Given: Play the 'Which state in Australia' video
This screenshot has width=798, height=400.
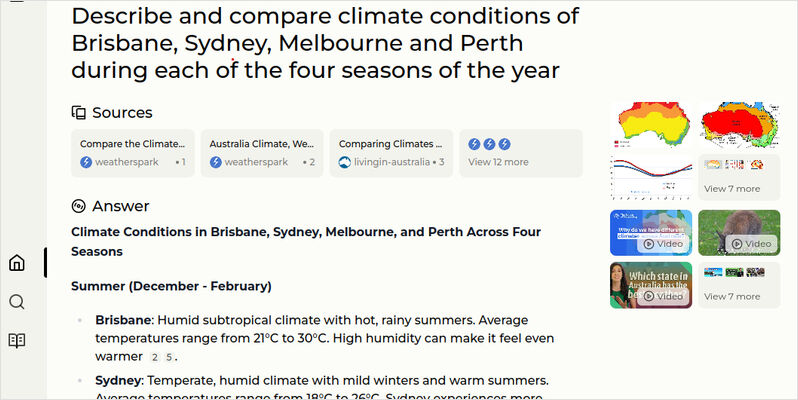Looking at the screenshot, I should pos(651,285).
